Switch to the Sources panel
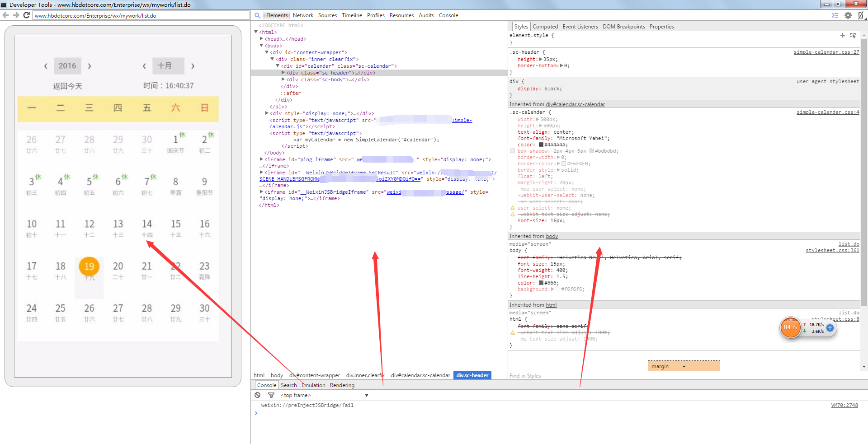Image resolution: width=868 pixels, height=444 pixels. [x=327, y=15]
